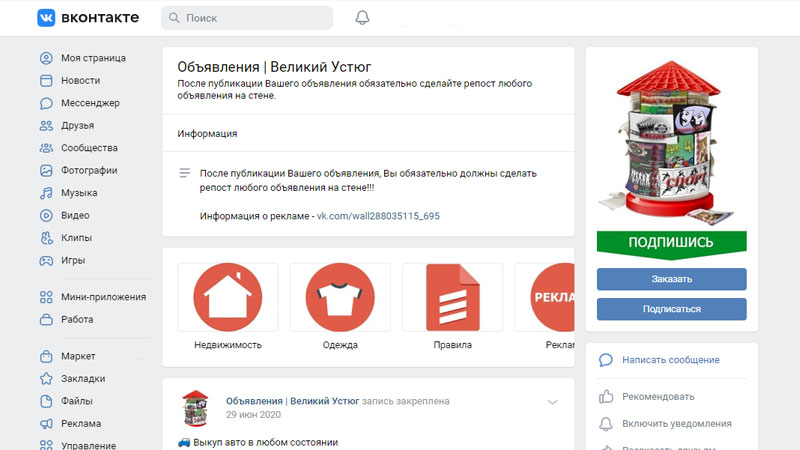Open Работа briefcase icon
Viewport: 800px width, 450px height.
46,319
